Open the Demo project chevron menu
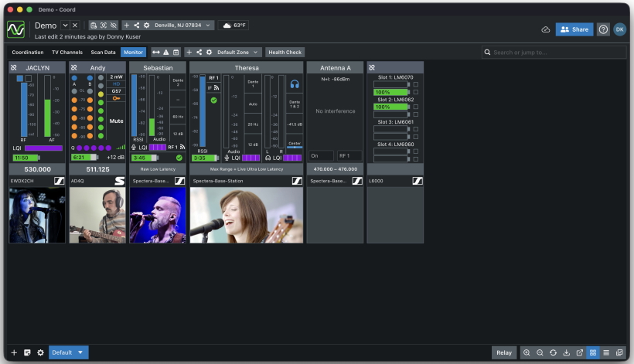634x364 pixels. pos(65,25)
